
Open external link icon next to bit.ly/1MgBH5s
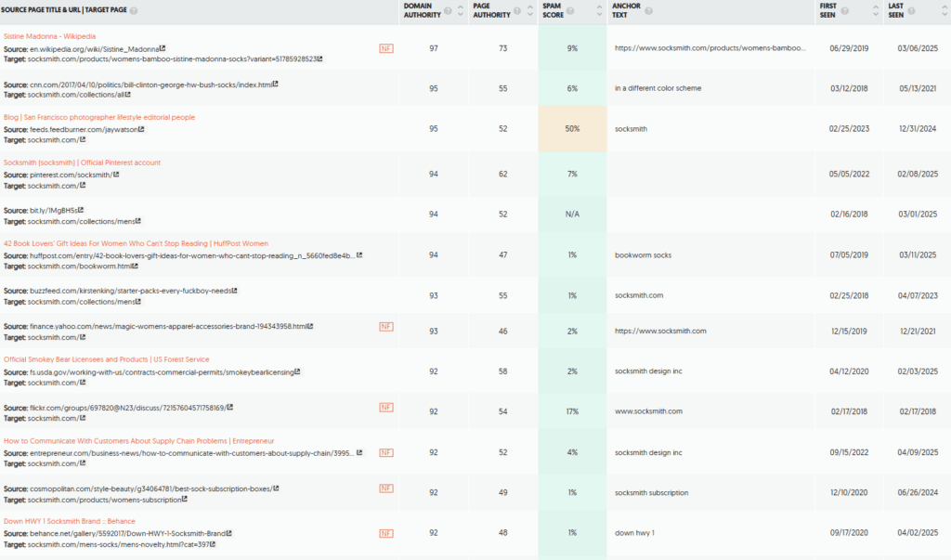[81, 211]
